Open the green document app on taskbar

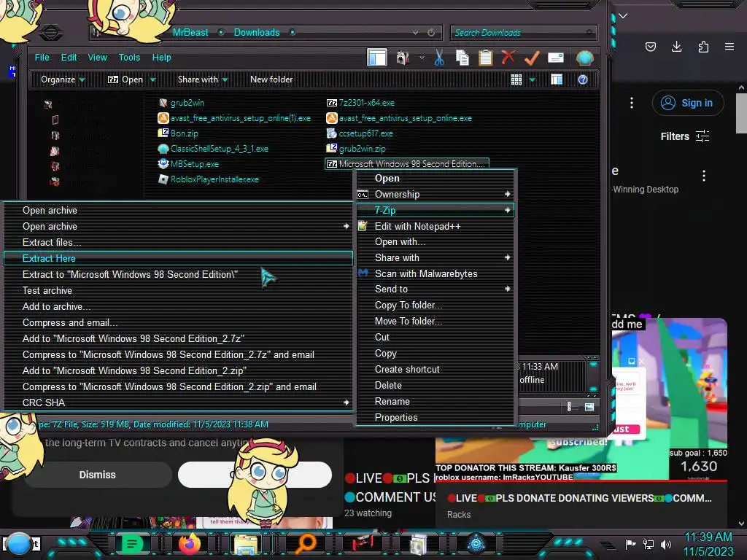pos(132,544)
